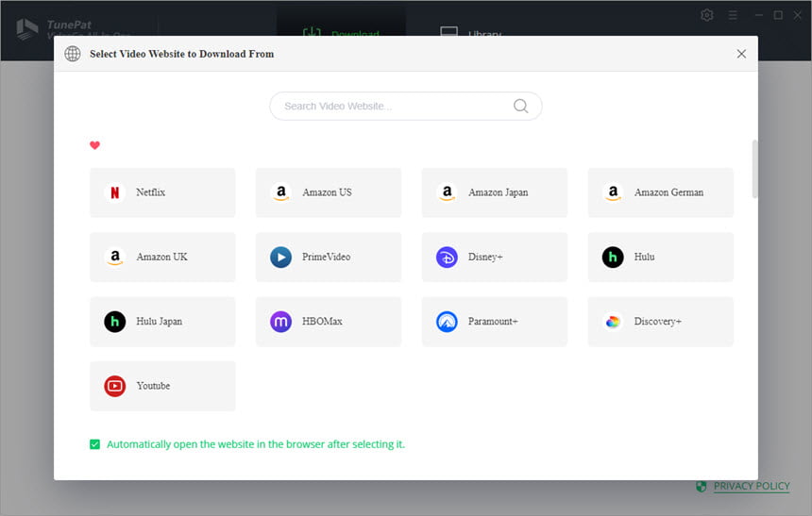Click the PrimeVideo label text
This screenshot has height=516, width=812.
tap(327, 258)
